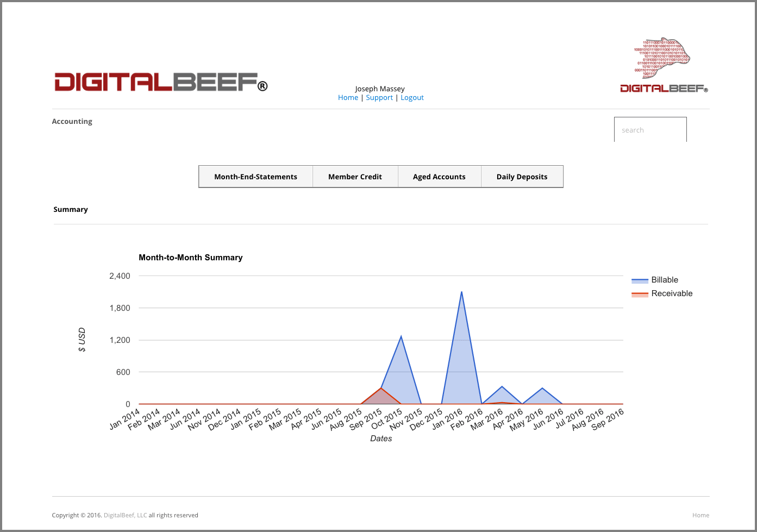757x532 pixels.
Task: Select the Aged Accounts tab
Action: click(439, 177)
